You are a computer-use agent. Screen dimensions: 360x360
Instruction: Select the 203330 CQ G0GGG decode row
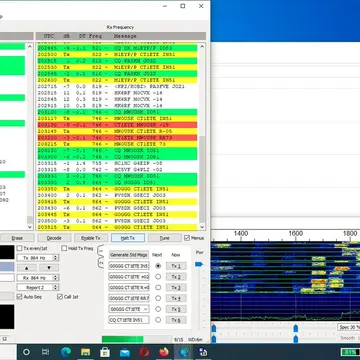point(117,182)
